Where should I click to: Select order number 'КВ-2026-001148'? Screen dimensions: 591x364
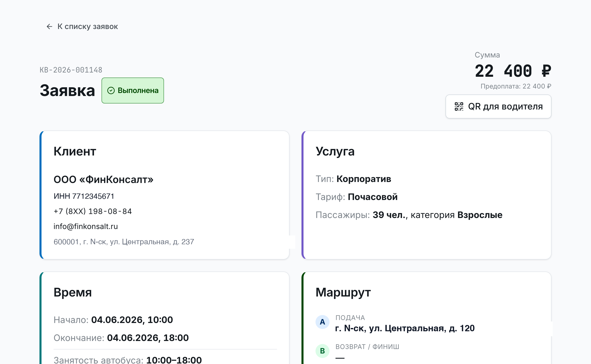(x=71, y=70)
